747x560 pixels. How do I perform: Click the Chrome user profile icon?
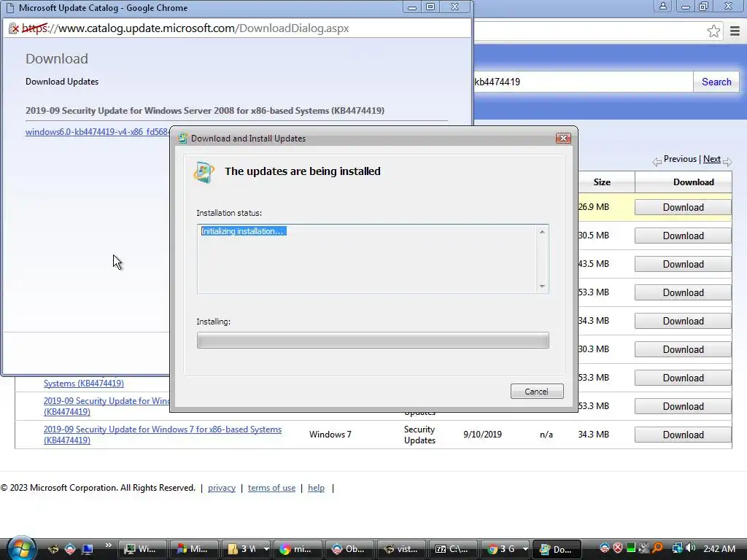pyautogui.click(x=662, y=7)
